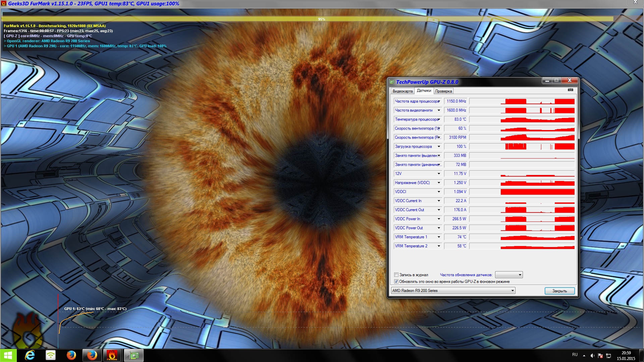
Task: Enable the 'Запись в журнал' checkbox
Action: [396, 275]
